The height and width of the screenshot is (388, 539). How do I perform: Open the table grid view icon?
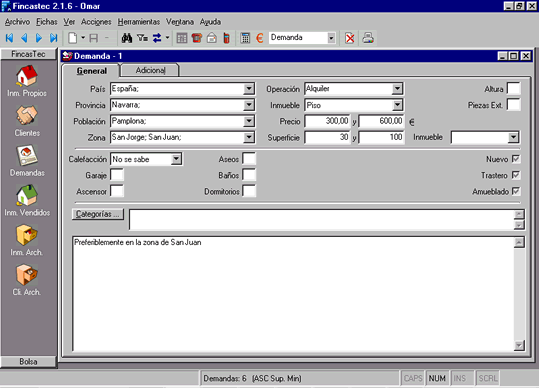coord(182,38)
